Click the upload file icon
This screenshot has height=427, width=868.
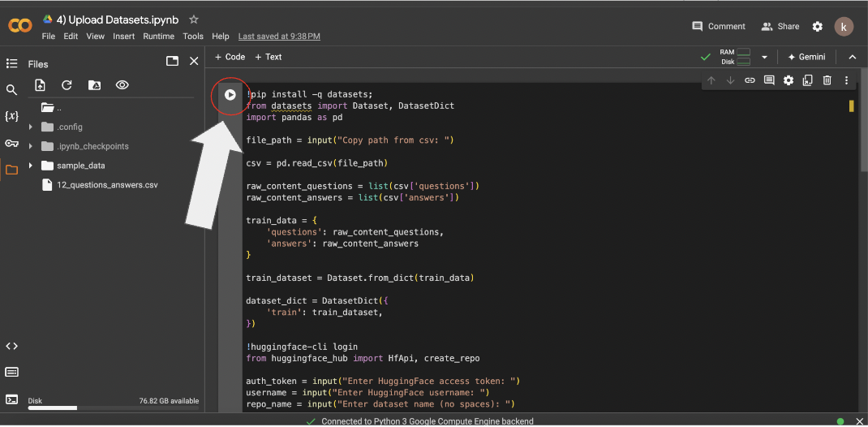41,85
